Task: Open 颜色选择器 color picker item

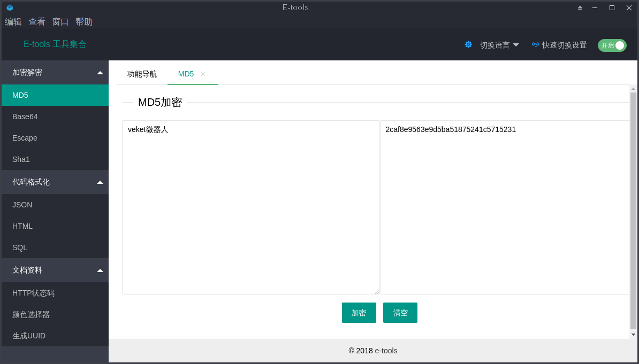Action: tap(55, 314)
